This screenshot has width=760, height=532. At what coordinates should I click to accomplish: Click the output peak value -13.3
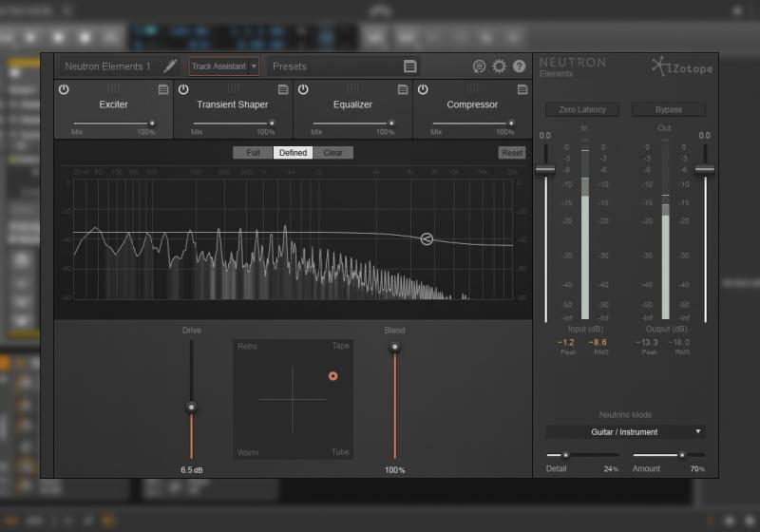647,342
